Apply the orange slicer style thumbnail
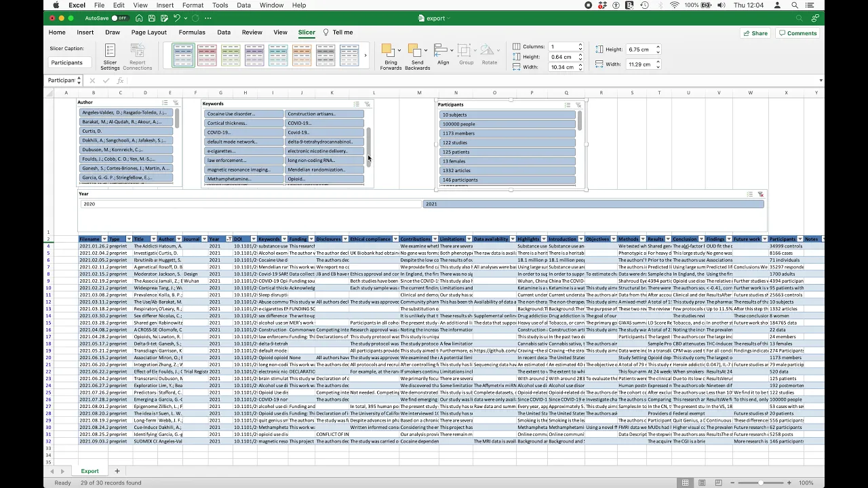 coord(302,56)
